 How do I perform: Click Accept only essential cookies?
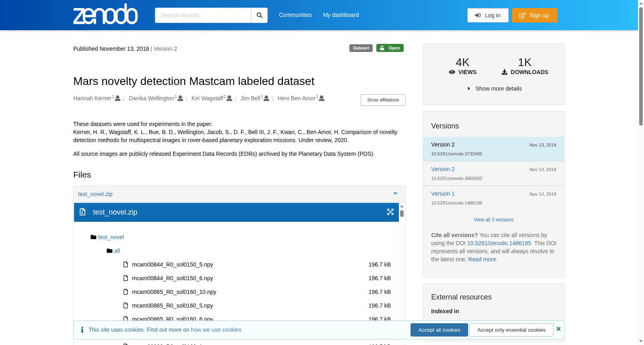(x=511, y=330)
